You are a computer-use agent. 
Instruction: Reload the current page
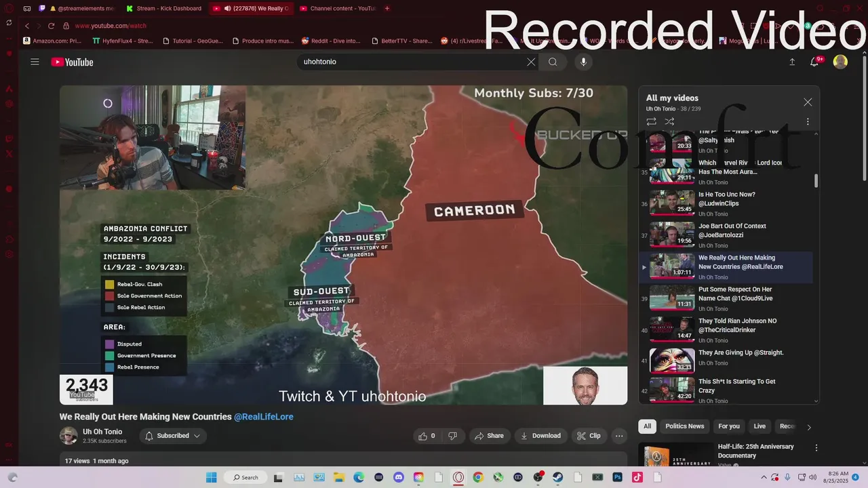[51, 26]
